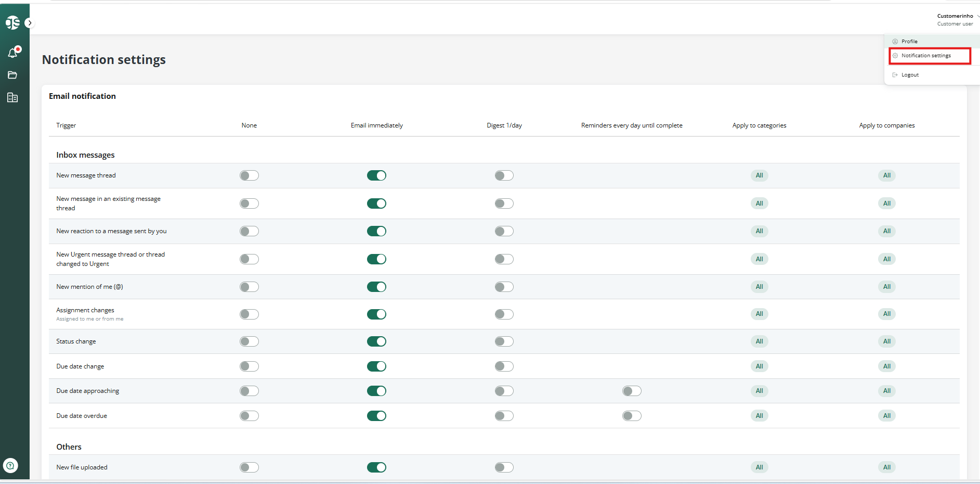This screenshot has height=484, width=980.
Task: Click the Apply to categories column header
Action: (x=759, y=125)
